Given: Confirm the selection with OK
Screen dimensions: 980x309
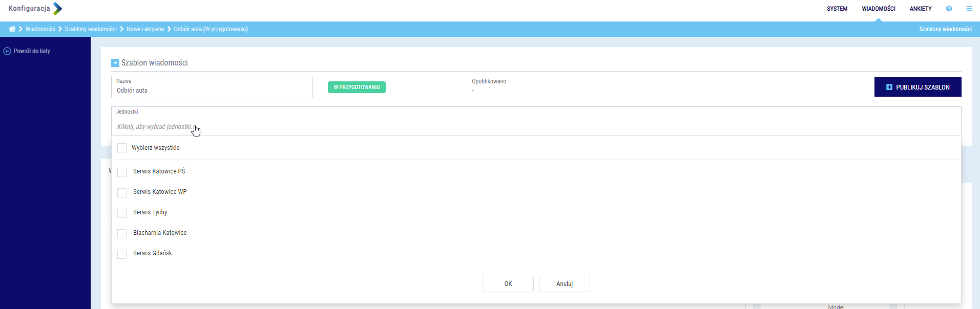Looking at the screenshot, I should [508, 284].
